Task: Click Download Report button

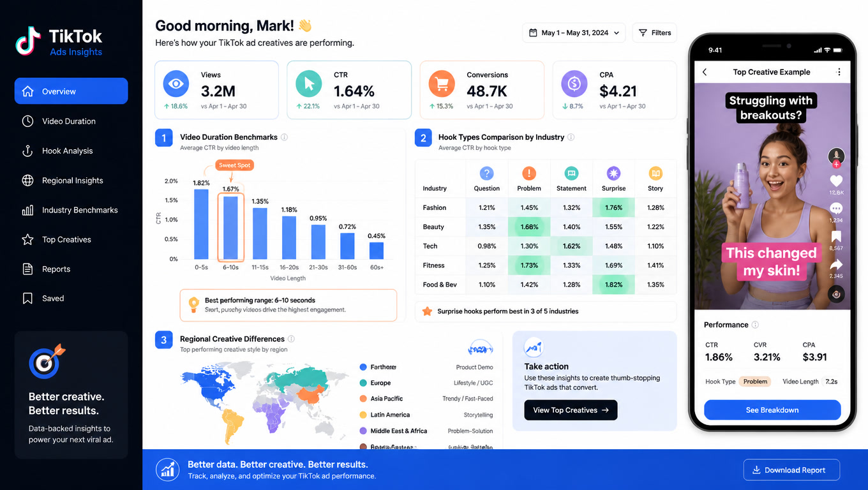Action: 791,470
